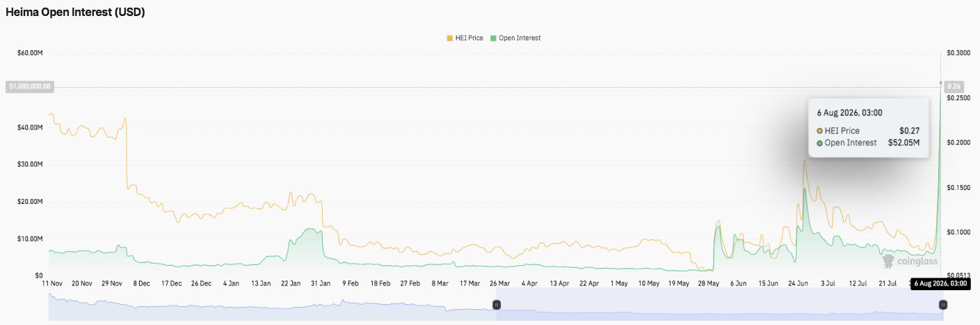Click the 18 Feb x-axis date

380,284
